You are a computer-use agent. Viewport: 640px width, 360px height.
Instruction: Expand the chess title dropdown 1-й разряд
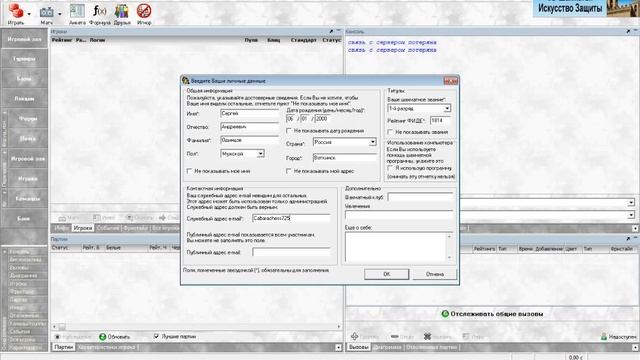click(447, 109)
